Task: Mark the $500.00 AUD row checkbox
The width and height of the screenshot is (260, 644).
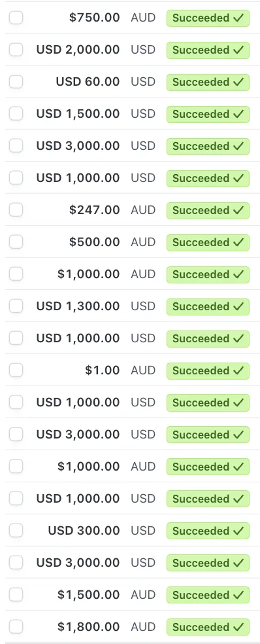Action: pyautogui.click(x=16, y=242)
